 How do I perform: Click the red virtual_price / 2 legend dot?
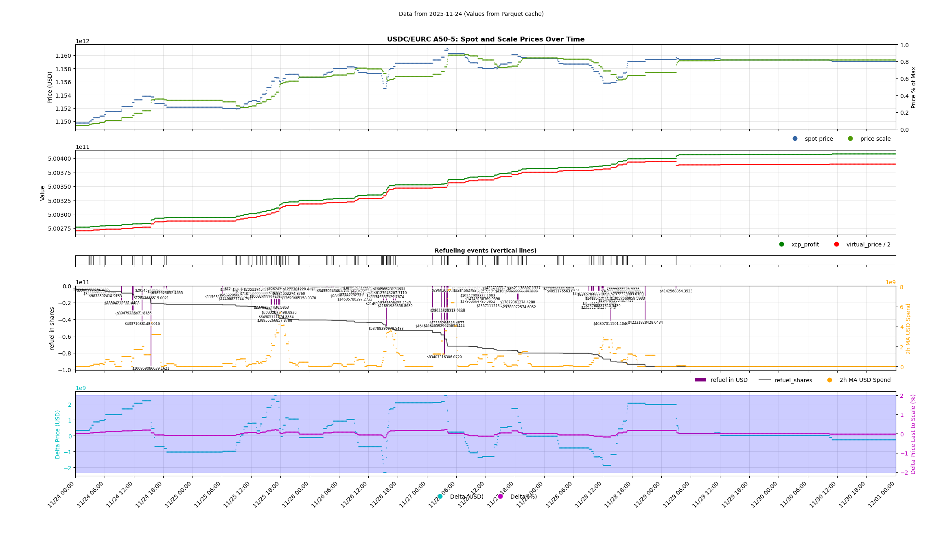836,244
